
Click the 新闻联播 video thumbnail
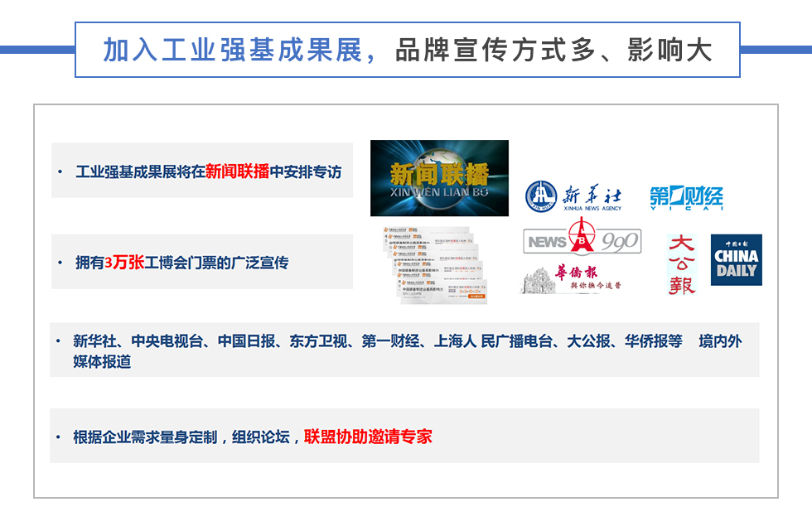coord(439,178)
